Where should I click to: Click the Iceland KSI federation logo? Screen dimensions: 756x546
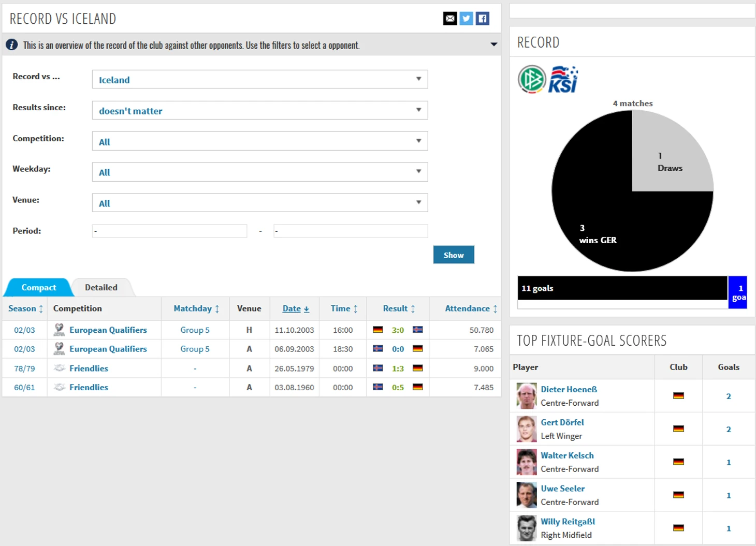point(563,80)
